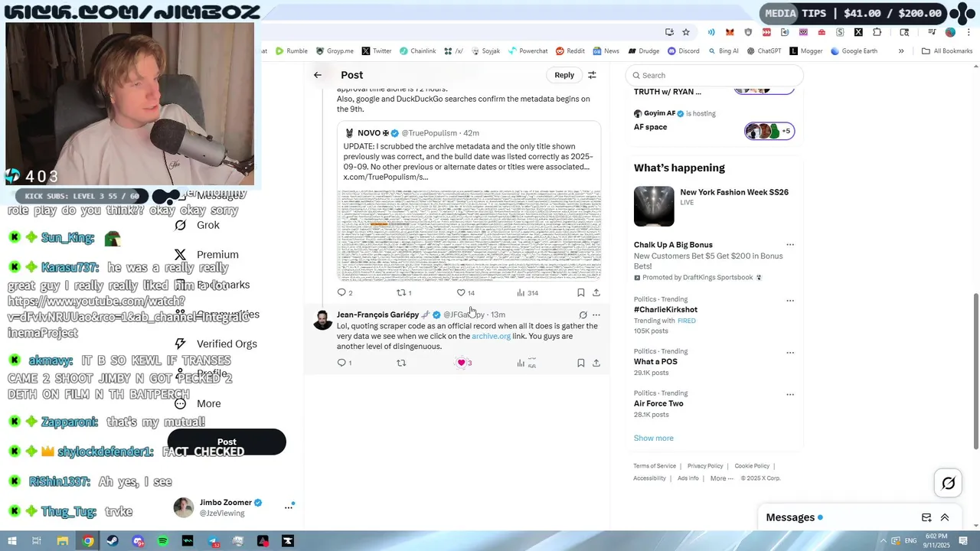Open Jean-François Gariépy's profile avatar
Image resolution: width=980 pixels, height=551 pixels.
(x=322, y=320)
